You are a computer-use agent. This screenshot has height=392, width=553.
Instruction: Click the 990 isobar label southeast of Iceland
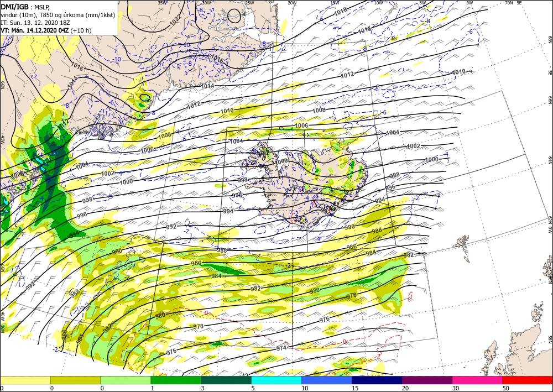click(349, 227)
